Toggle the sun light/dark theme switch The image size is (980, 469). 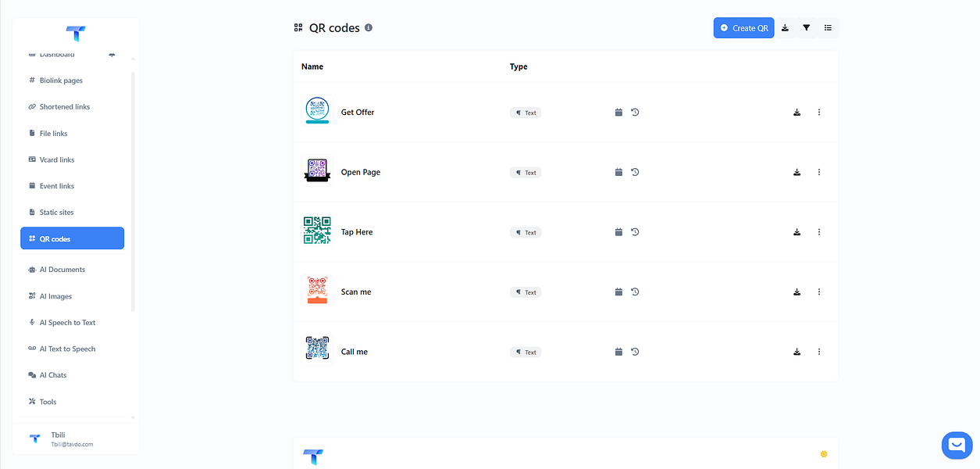pyautogui.click(x=823, y=454)
